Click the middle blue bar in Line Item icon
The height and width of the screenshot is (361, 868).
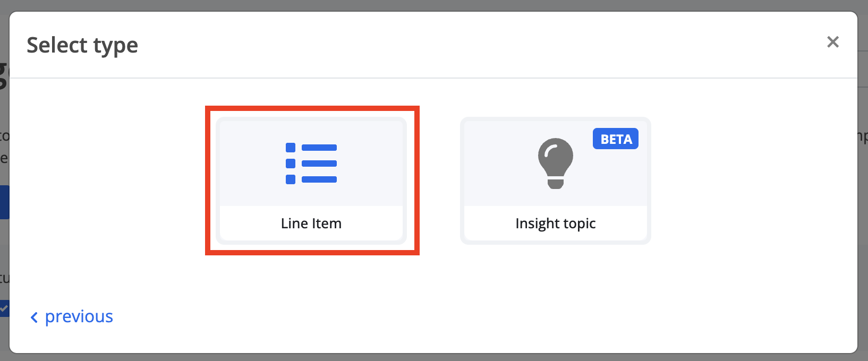click(x=319, y=164)
